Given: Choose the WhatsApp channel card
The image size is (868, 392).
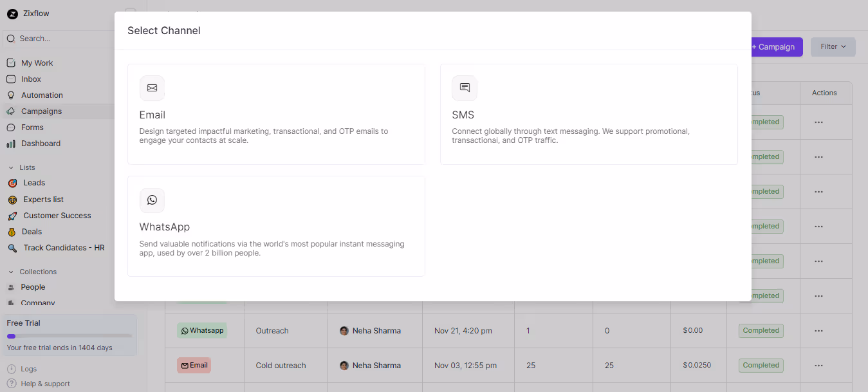Looking at the screenshot, I should (x=276, y=226).
